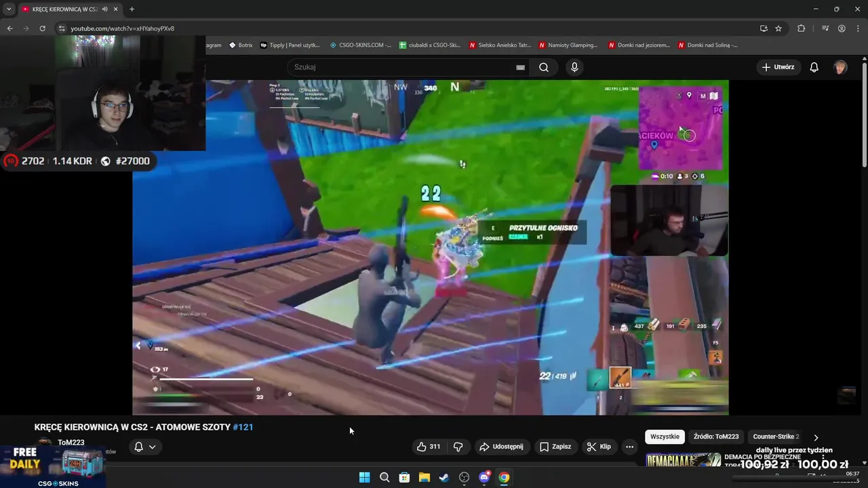Expand the tab search dropdown arrow
This screenshot has height=488, width=868.
(9, 9)
